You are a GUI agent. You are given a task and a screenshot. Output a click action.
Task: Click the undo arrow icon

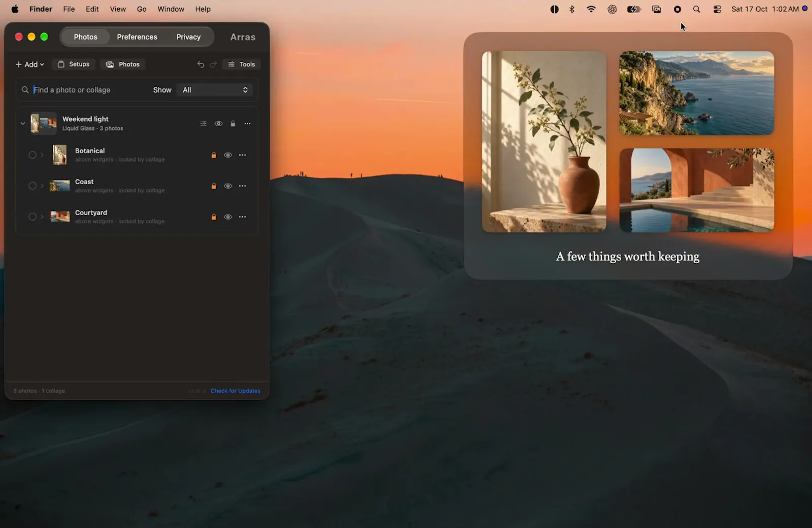[x=201, y=64]
